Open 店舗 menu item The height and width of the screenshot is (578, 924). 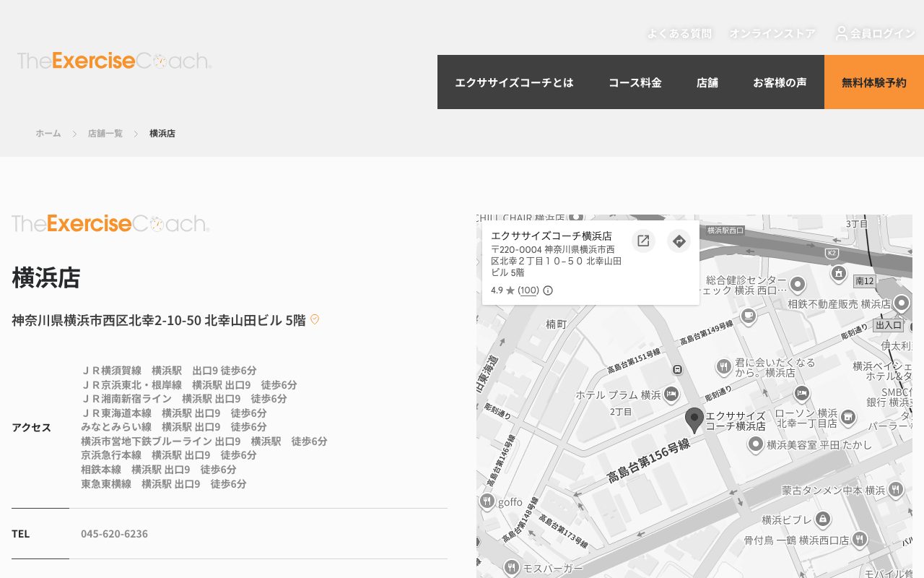(707, 82)
